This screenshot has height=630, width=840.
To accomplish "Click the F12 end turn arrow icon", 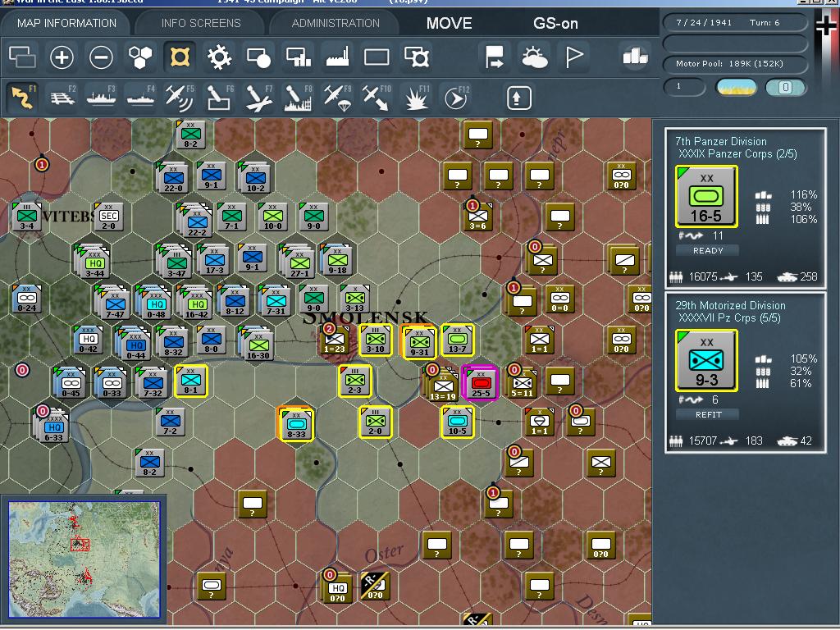I will (456, 98).
